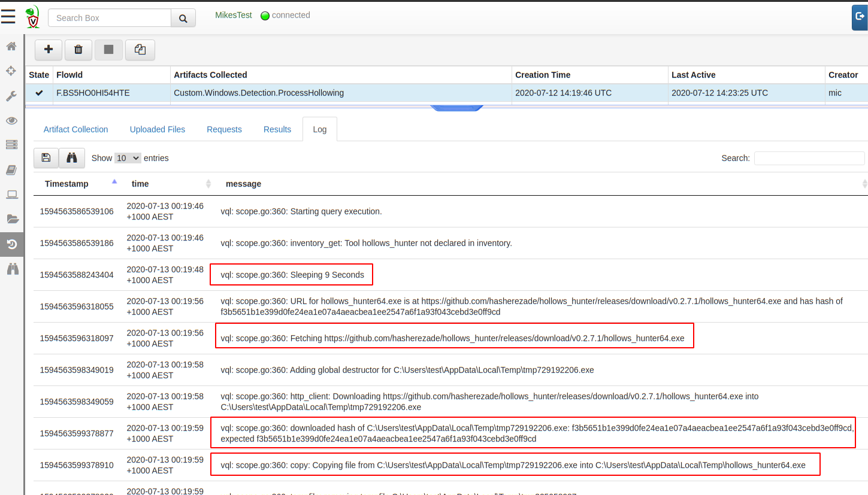Switch to the Uploaded Files tab
The height and width of the screenshot is (495, 868).
158,129
